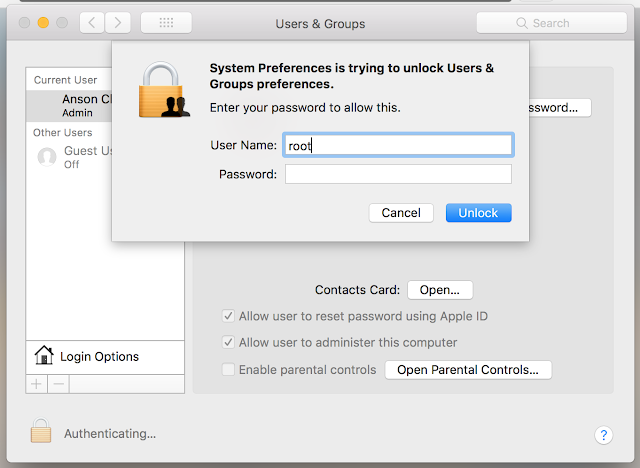This screenshot has height=468, width=640.
Task: Click the back navigation arrow
Action: (x=91, y=22)
